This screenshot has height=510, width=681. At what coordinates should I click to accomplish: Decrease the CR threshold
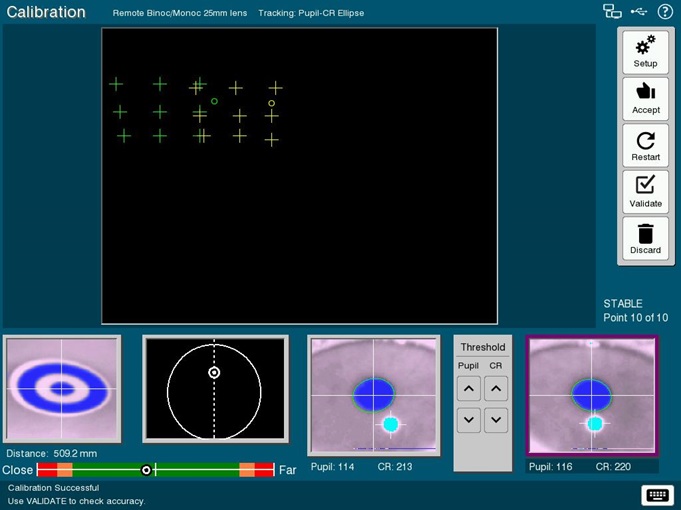coord(496,420)
